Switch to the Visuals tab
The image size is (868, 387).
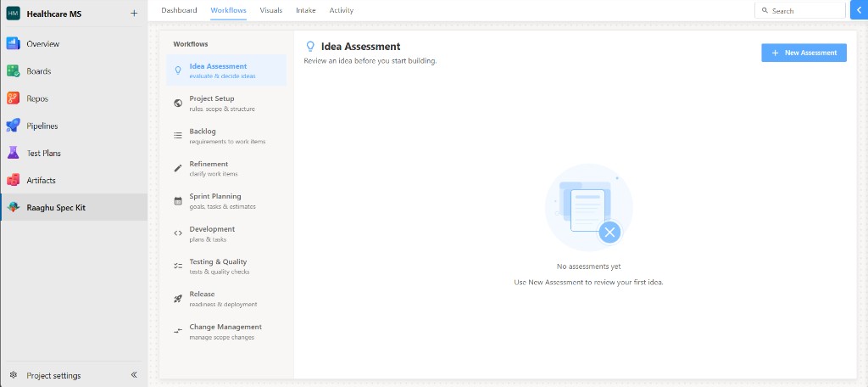(x=270, y=10)
